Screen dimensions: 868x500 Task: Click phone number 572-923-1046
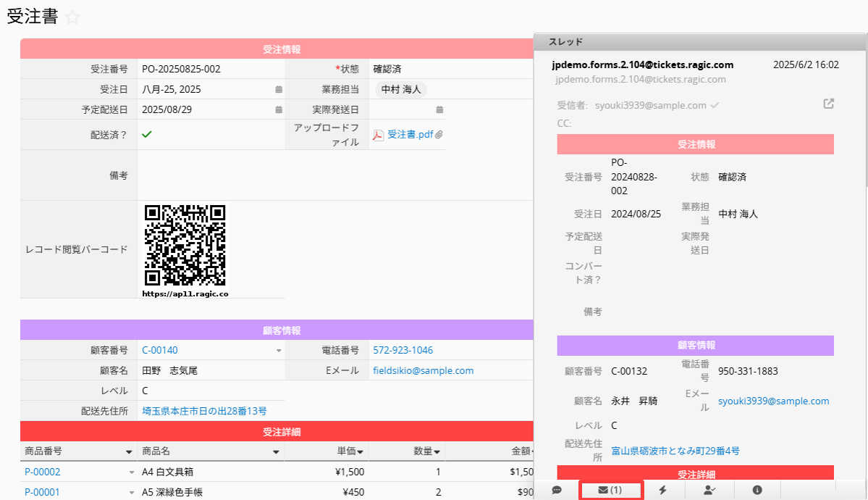pyautogui.click(x=403, y=350)
